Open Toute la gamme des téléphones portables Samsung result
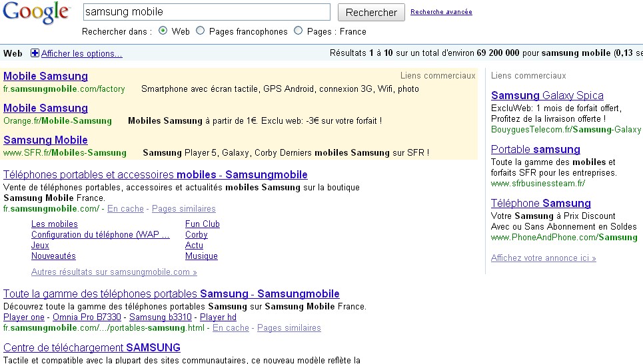643x364 pixels. 171,294
